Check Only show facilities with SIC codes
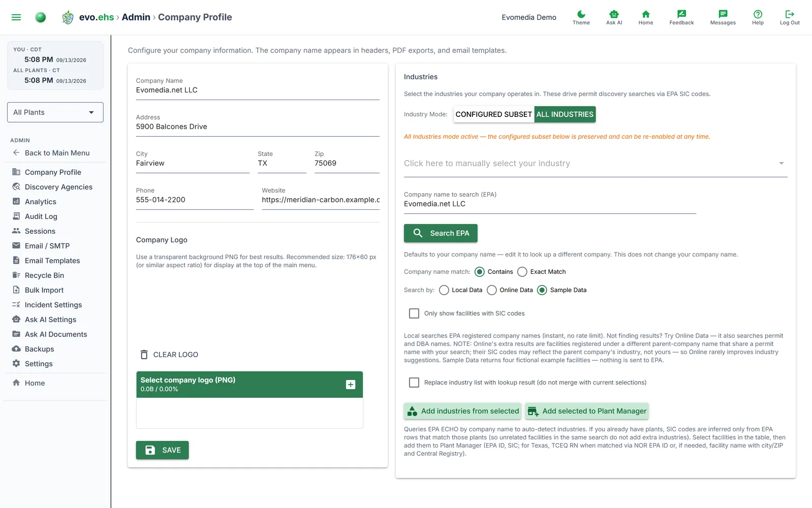The width and height of the screenshot is (812, 508). [x=414, y=313]
